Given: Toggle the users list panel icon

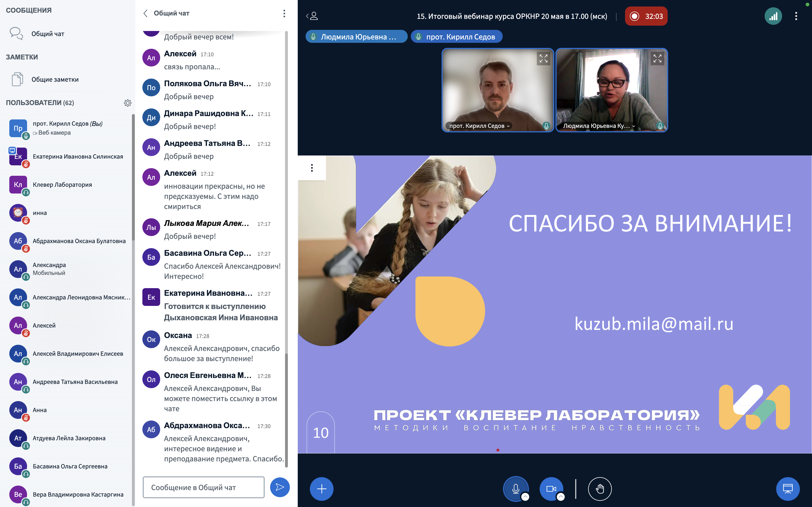Looking at the screenshot, I should [x=312, y=16].
